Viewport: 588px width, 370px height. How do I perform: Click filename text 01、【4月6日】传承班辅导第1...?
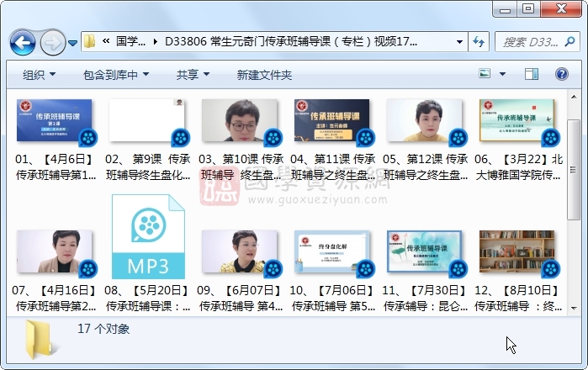click(x=56, y=166)
